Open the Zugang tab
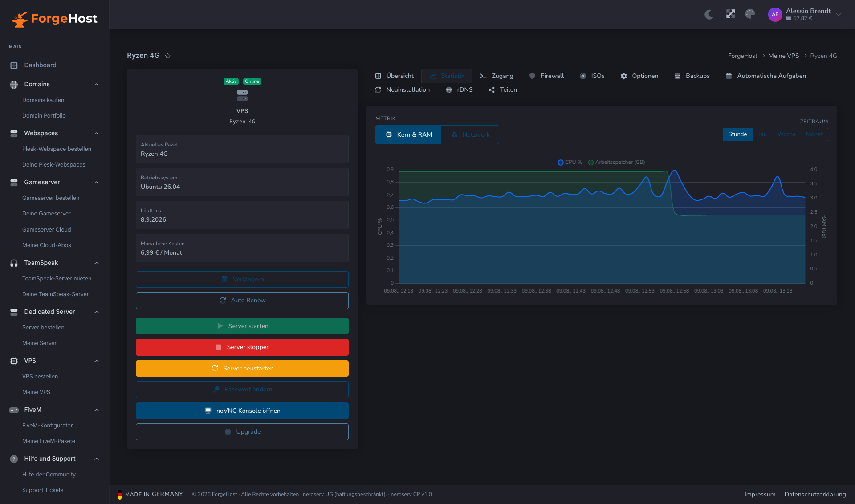Viewport: 855px width, 504px height. point(497,76)
